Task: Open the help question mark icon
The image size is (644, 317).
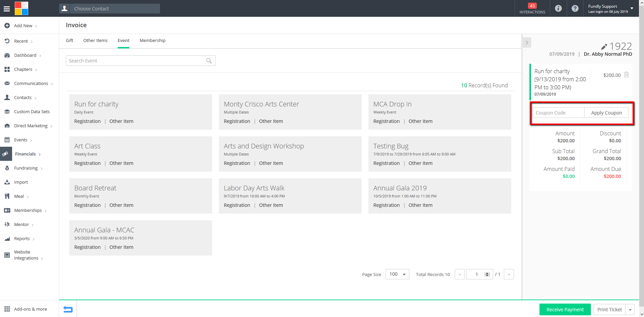Action: tap(575, 8)
